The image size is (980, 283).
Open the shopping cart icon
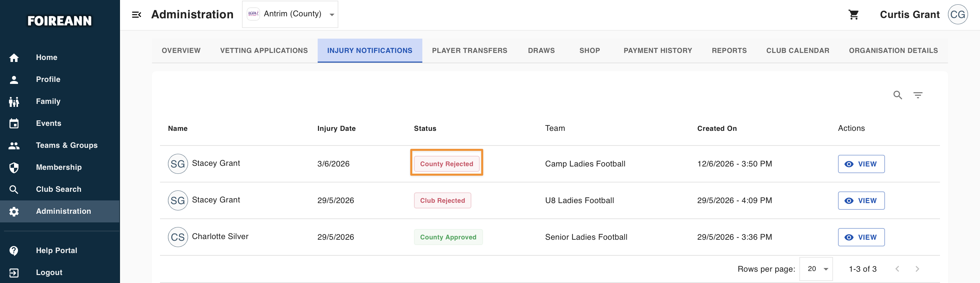tap(853, 14)
